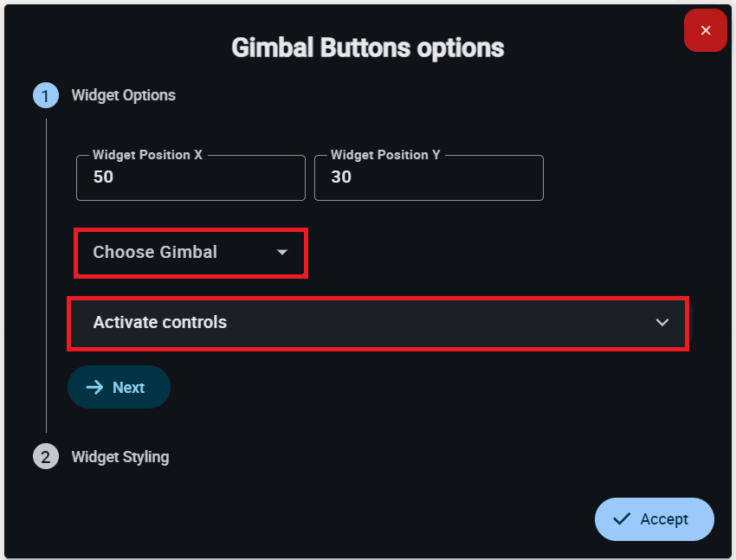Viewport: 736px width, 560px height.
Task: Select the Widget Options step label
Action: pos(123,95)
